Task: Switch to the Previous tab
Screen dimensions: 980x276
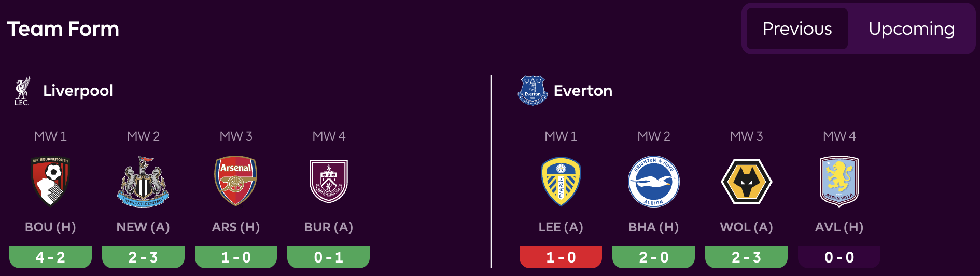Action: 797,29
